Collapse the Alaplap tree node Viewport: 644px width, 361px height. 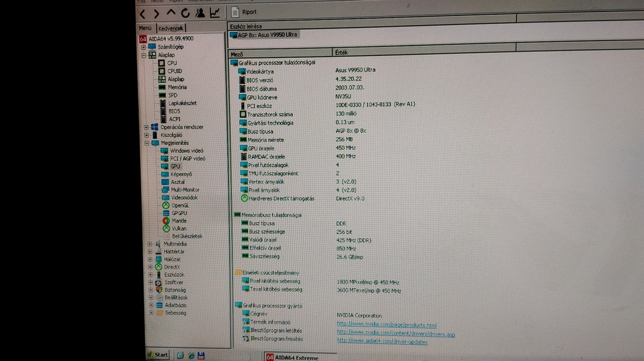pyautogui.click(x=144, y=55)
